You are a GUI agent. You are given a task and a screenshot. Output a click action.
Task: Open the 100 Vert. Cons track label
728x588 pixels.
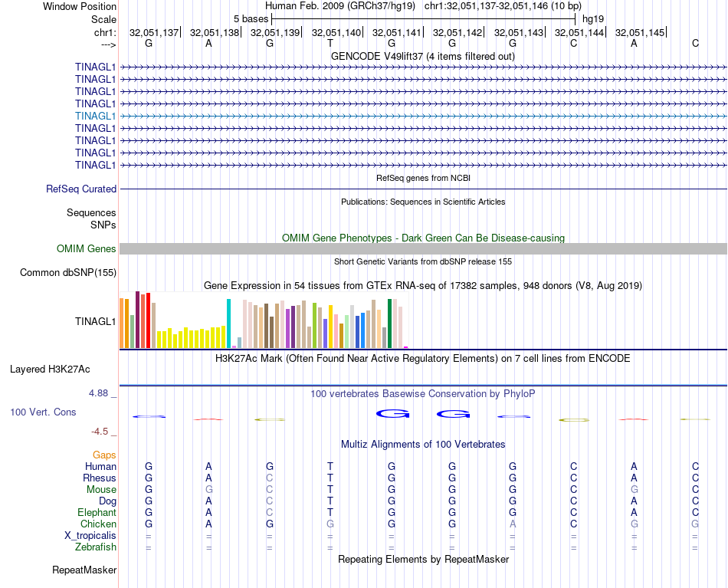(x=43, y=412)
